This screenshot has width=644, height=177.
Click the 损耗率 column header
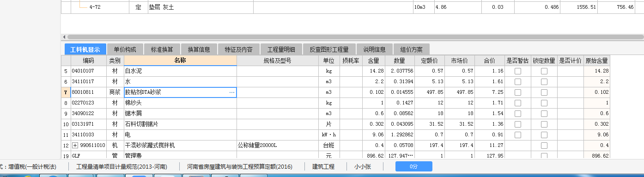click(351, 61)
